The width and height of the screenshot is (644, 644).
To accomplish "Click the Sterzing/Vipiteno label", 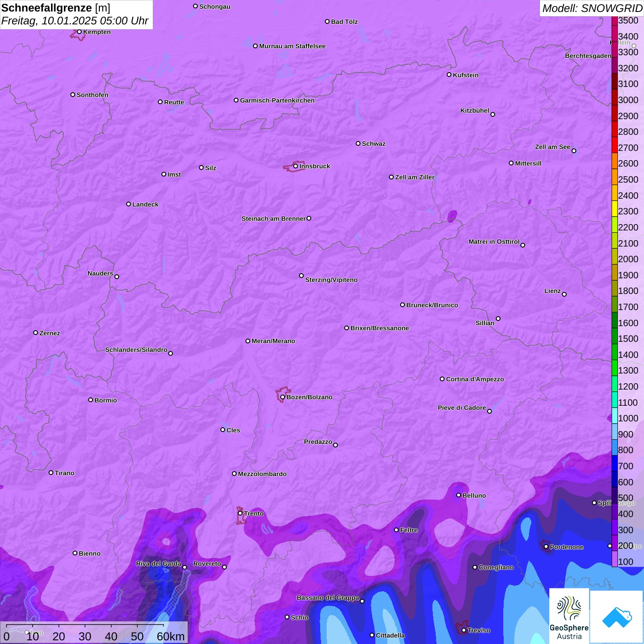I will click(x=331, y=280).
